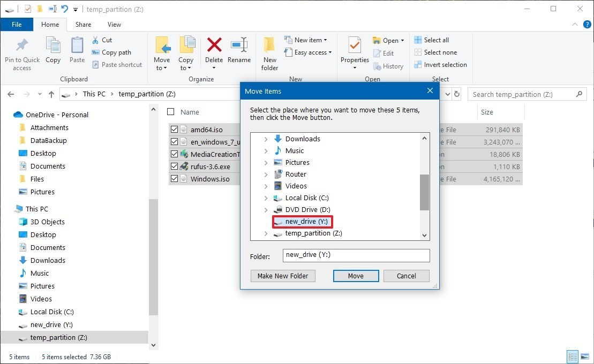The image size is (594, 364).
Task: Click the Move button in dialog
Action: (356, 276)
